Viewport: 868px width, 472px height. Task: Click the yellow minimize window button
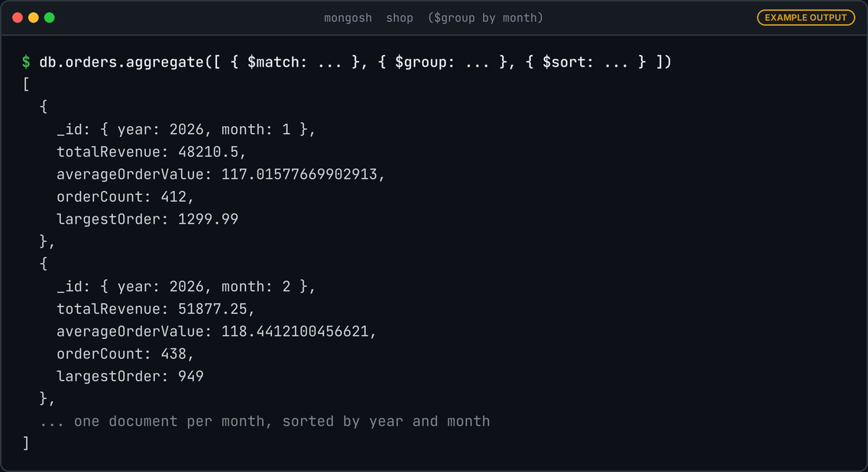[33, 17]
